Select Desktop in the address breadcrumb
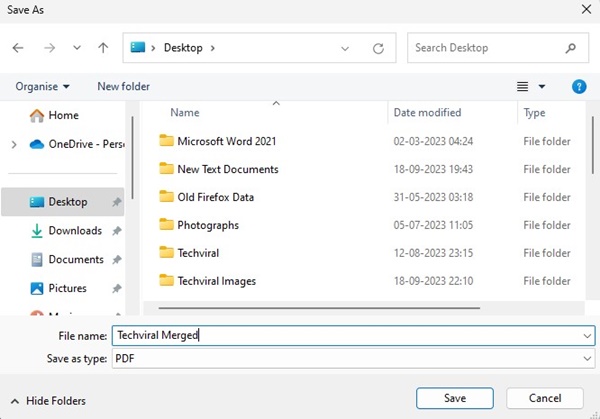 click(x=183, y=48)
